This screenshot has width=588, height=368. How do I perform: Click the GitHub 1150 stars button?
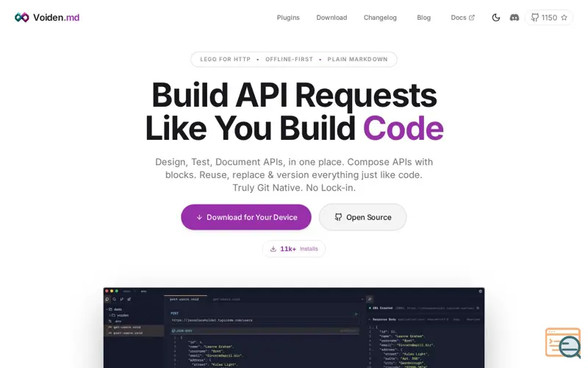[x=549, y=18]
